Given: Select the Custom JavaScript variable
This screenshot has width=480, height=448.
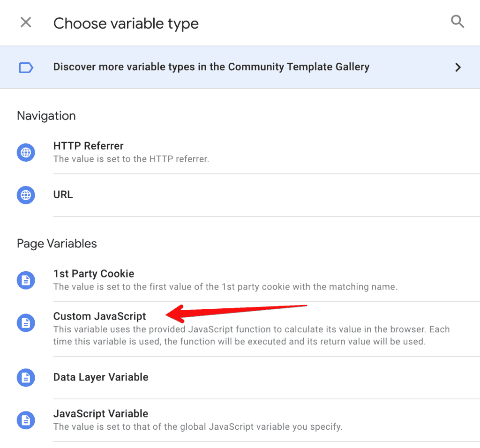Looking at the screenshot, I should pyautogui.click(x=99, y=316).
